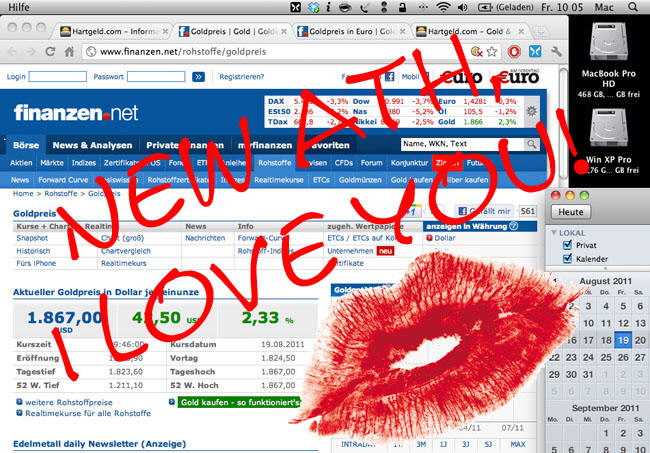Click the help icon next to anzeigen in Währung

pyautogui.click(x=514, y=226)
